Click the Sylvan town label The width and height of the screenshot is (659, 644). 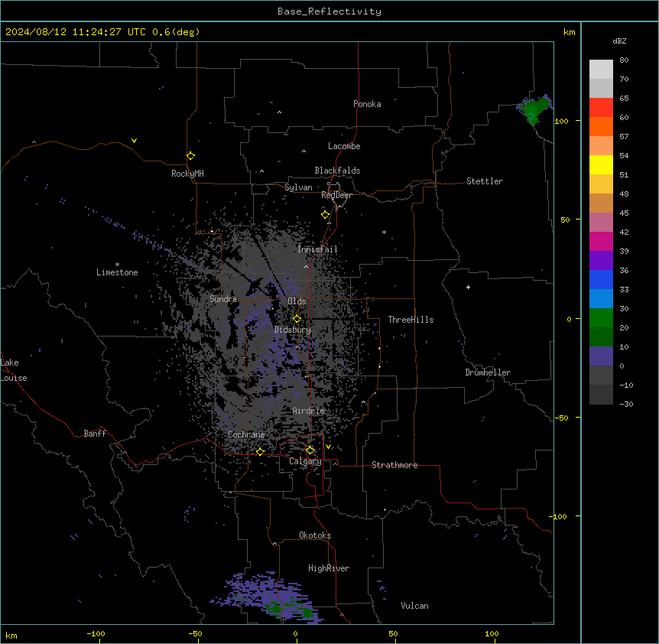pos(298,187)
